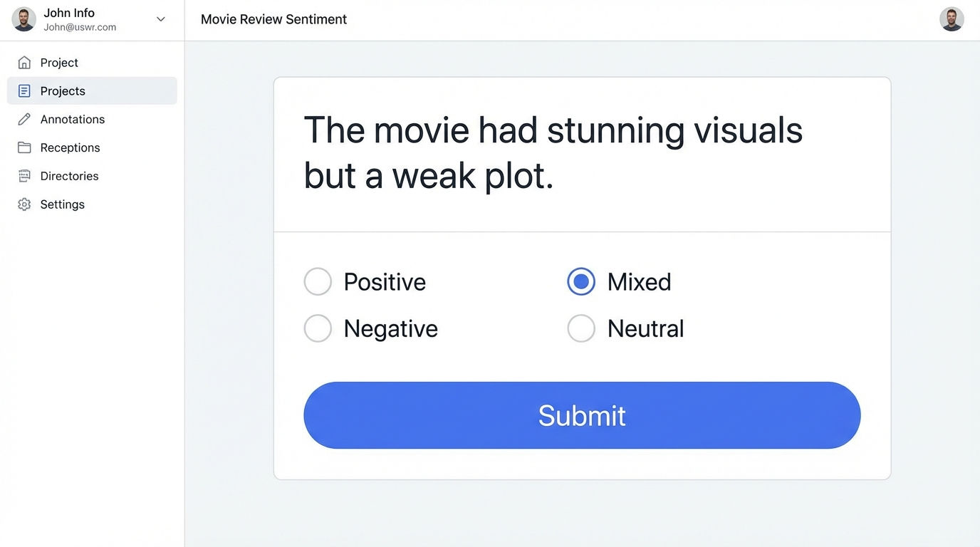Click the Directories sidebar icon
The width and height of the screenshot is (980, 547).
click(24, 176)
